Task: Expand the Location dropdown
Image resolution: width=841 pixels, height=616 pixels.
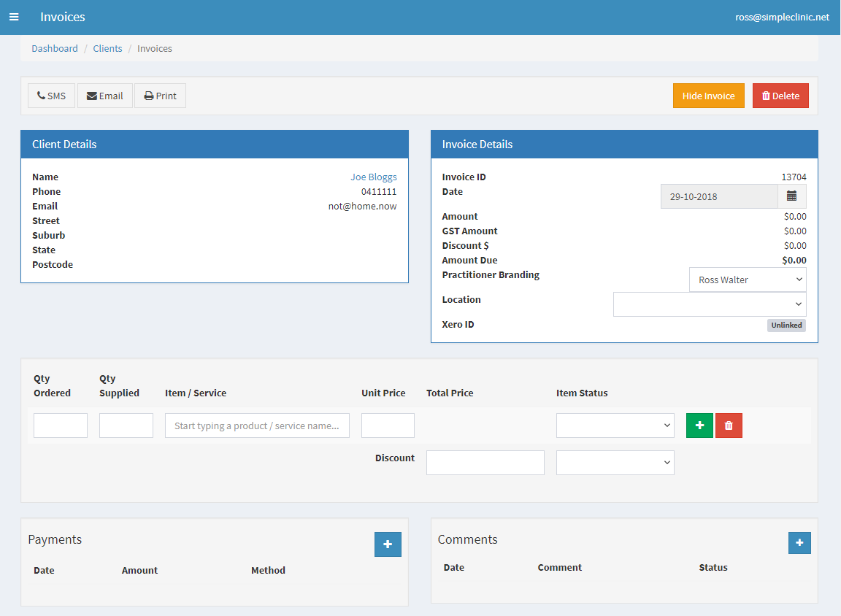Action: (709, 304)
